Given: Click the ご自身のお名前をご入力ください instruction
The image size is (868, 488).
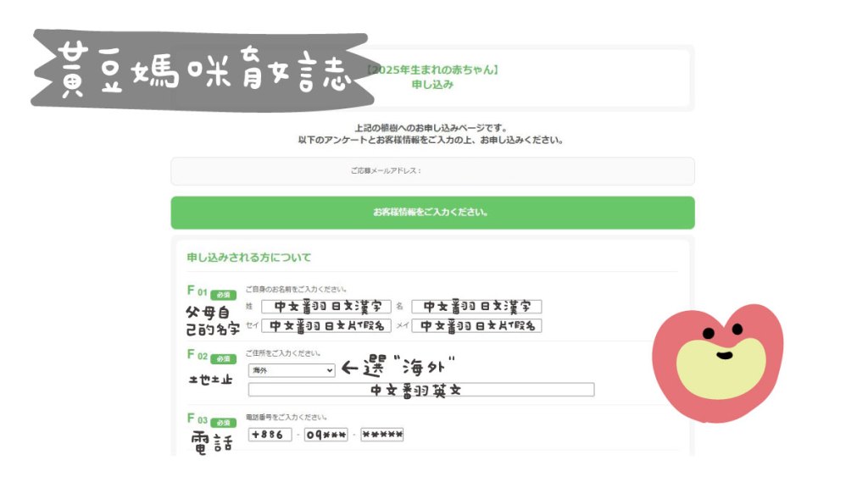Looking at the screenshot, I should click(296, 289).
